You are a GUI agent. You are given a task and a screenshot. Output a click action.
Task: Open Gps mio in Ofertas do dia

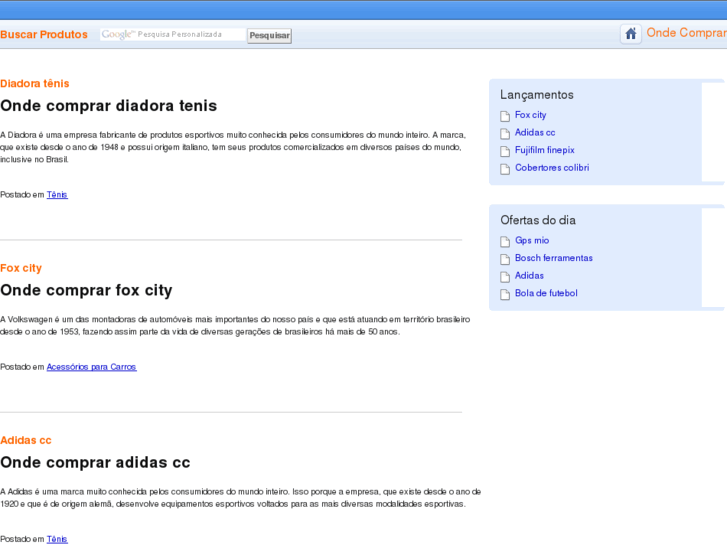(532, 240)
